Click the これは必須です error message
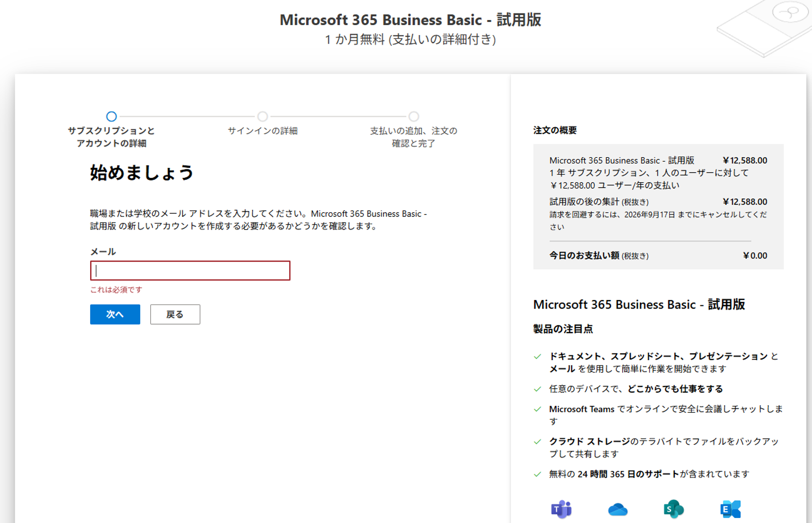812x523 pixels. (116, 290)
